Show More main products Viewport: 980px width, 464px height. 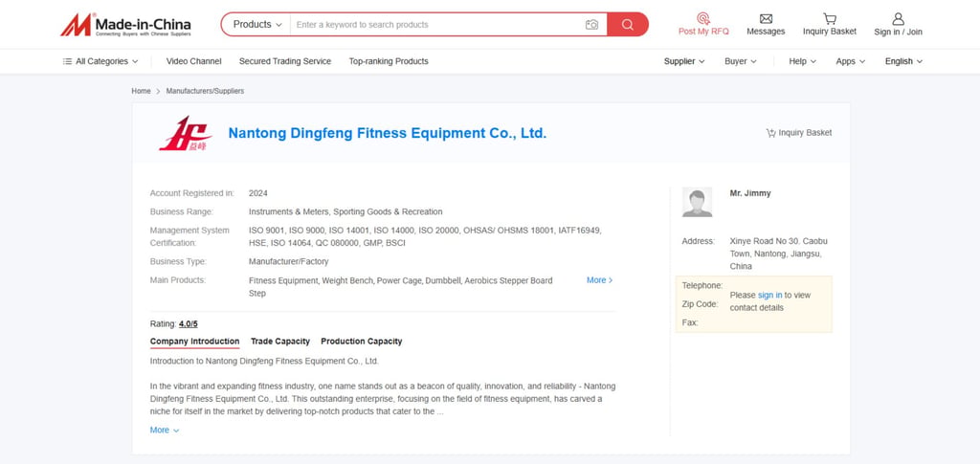pos(599,280)
